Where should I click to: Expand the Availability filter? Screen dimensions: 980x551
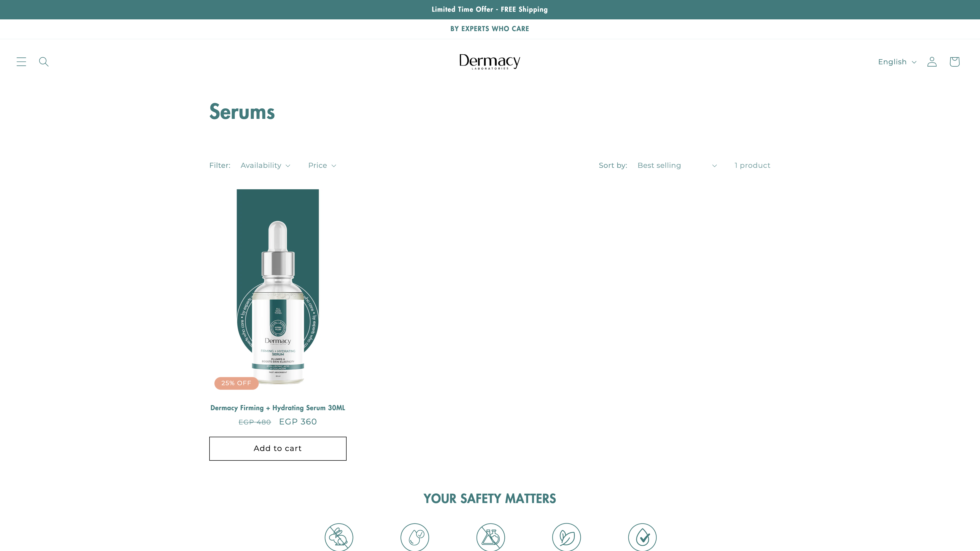pyautogui.click(x=265, y=165)
